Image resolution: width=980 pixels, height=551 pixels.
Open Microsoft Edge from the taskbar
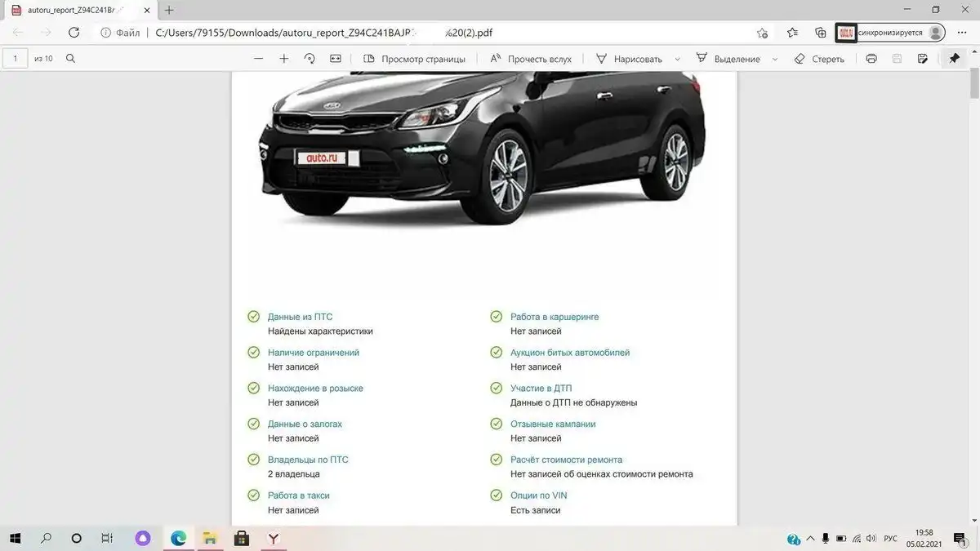pos(178,538)
